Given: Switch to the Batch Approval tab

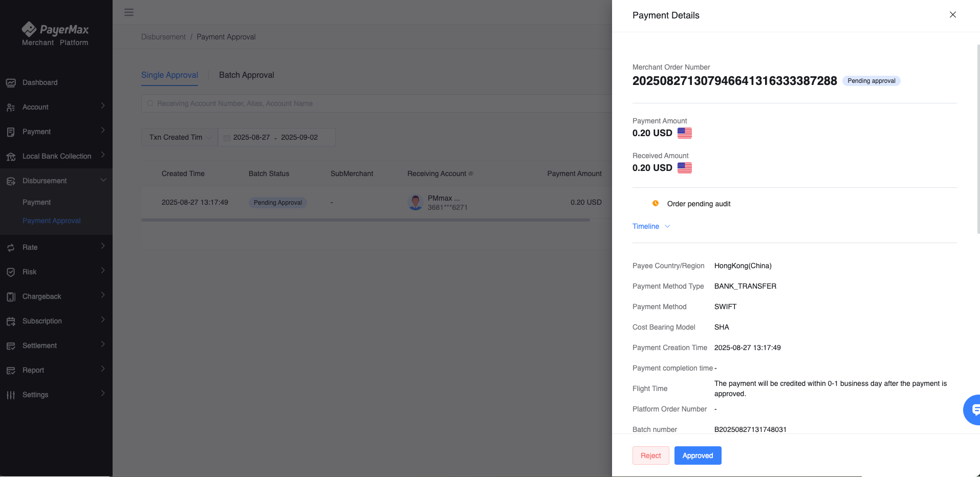Looking at the screenshot, I should pyautogui.click(x=247, y=75).
